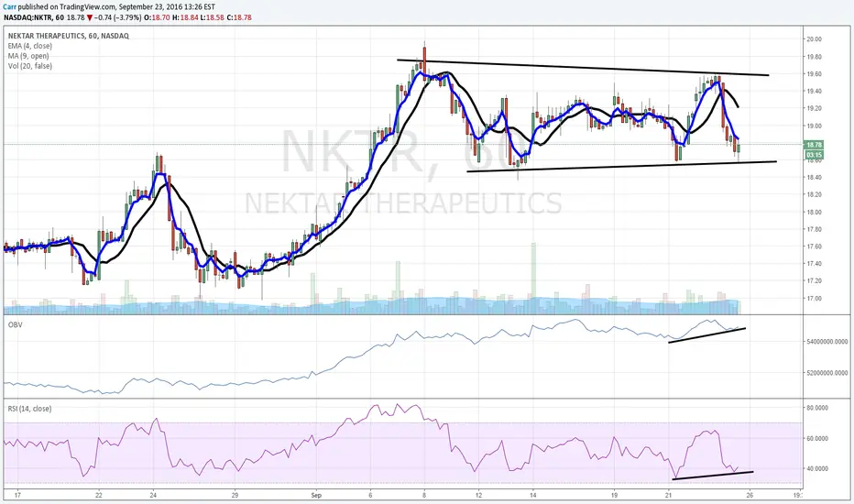Open the 'Carr' author link
Viewport: 854px width, 504px height.
[x=9, y=7]
